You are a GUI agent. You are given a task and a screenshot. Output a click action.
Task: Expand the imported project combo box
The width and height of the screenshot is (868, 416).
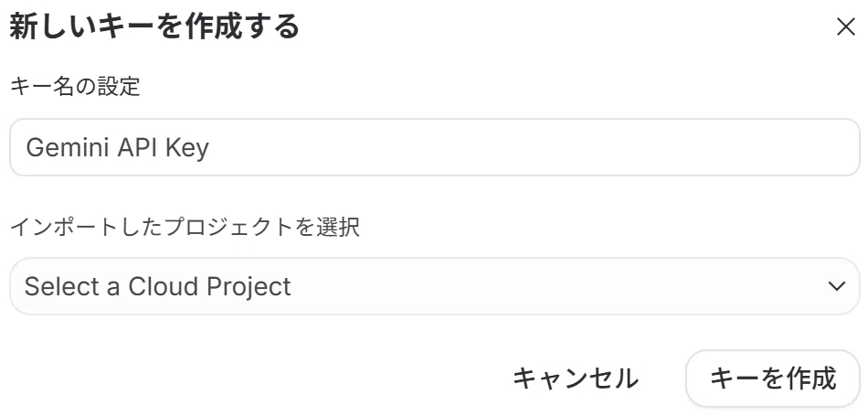coord(435,286)
